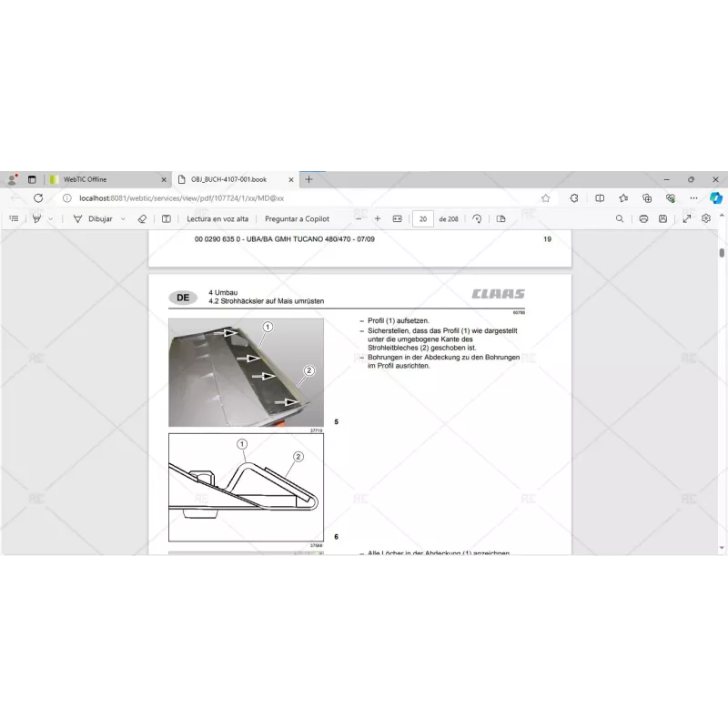The width and height of the screenshot is (728, 728).
Task: Select the Borrar eraser tool
Action: 141,218
